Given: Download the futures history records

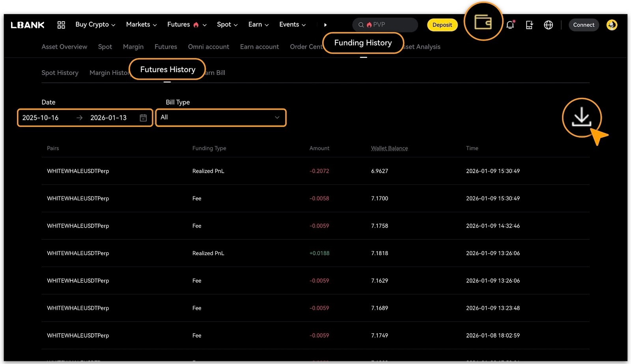Looking at the screenshot, I should [x=581, y=118].
